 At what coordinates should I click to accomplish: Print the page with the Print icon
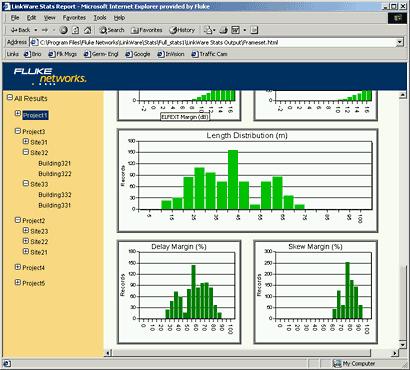click(x=223, y=30)
